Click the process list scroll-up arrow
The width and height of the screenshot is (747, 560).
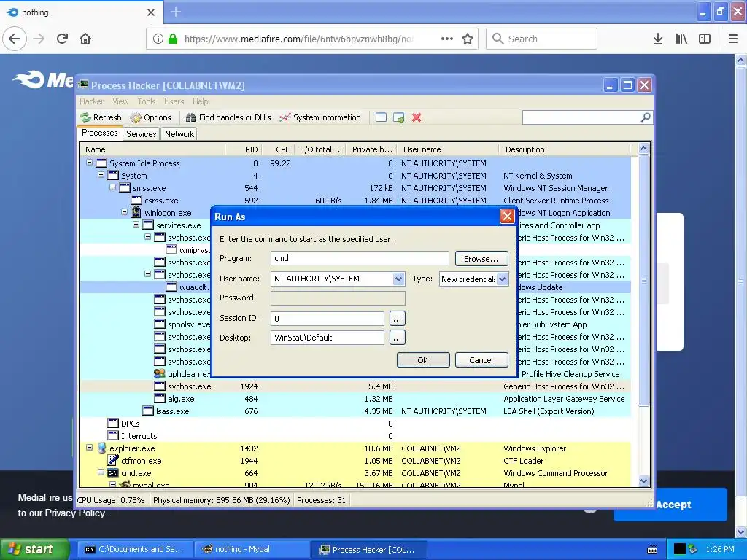[643, 149]
